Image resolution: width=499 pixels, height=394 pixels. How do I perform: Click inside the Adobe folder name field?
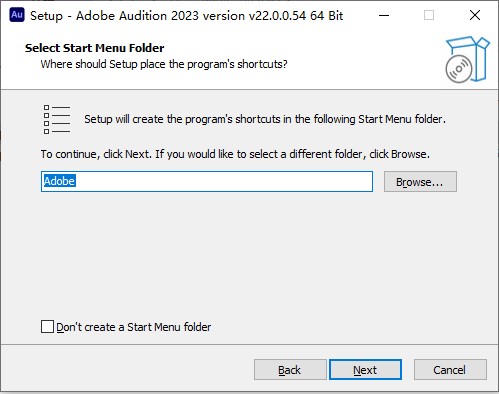[207, 182]
